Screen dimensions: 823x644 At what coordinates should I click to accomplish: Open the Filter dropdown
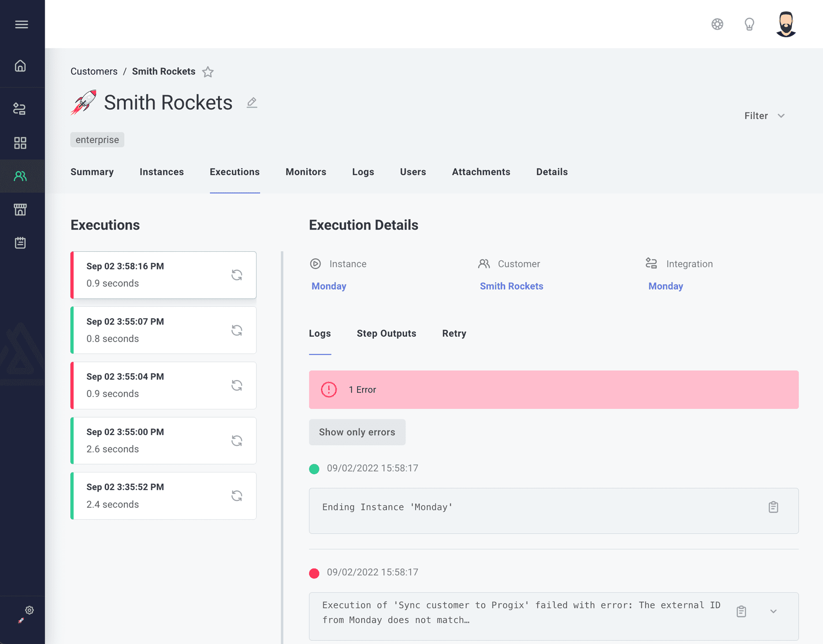[x=764, y=116]
